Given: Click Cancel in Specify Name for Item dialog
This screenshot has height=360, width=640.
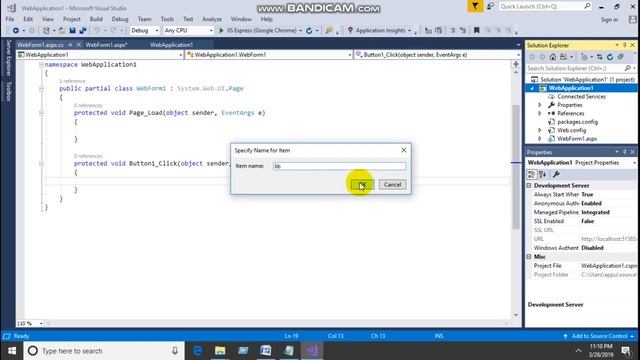Looking at the screenshot, I should tap(392, 184).
